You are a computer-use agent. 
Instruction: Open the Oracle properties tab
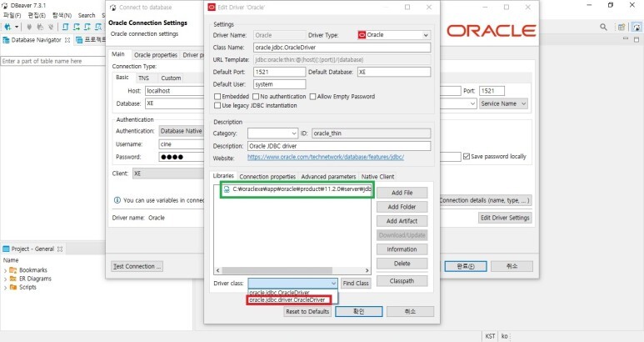pyautogui.click(x=156, y=55)
